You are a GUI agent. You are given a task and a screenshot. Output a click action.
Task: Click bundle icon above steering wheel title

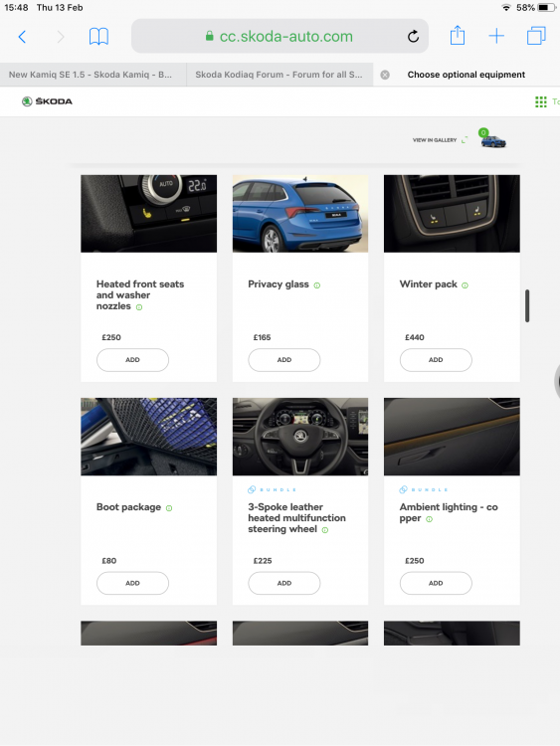click(x=252, y=489)
